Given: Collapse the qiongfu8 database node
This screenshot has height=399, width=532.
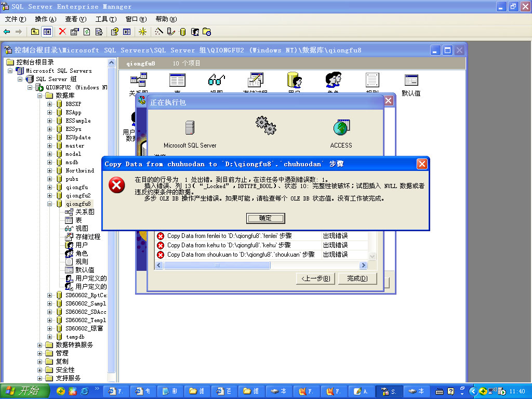Looking at the screenshot, I should (x=49, y=204).
